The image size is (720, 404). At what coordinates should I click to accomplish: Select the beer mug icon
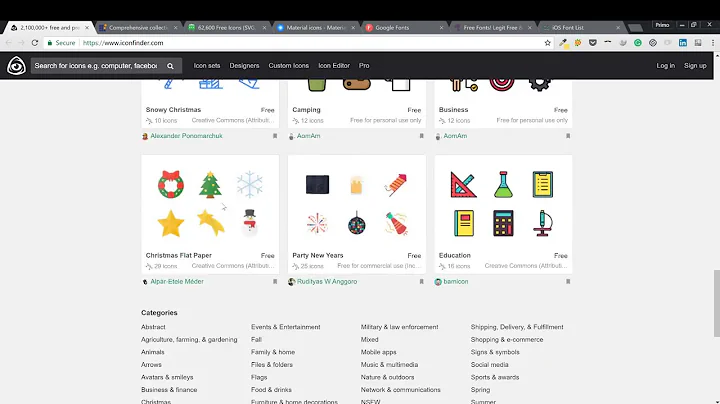pos(356,185)
